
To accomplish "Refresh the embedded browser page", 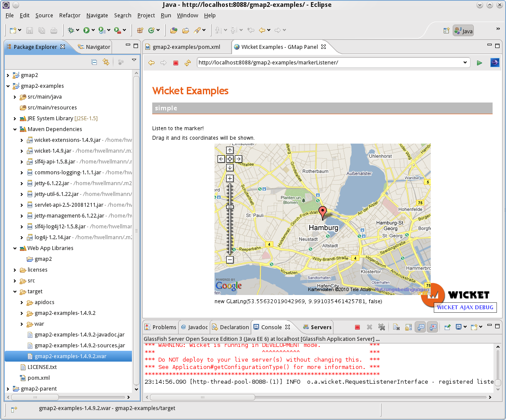I will tap(187, 63).
